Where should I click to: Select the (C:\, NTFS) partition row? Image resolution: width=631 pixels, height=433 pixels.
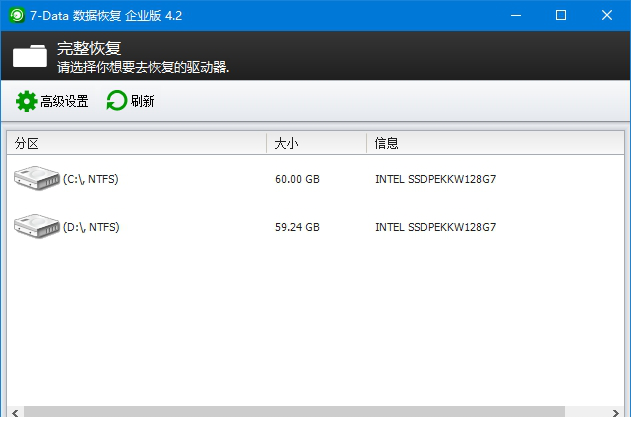pos(316,179)
